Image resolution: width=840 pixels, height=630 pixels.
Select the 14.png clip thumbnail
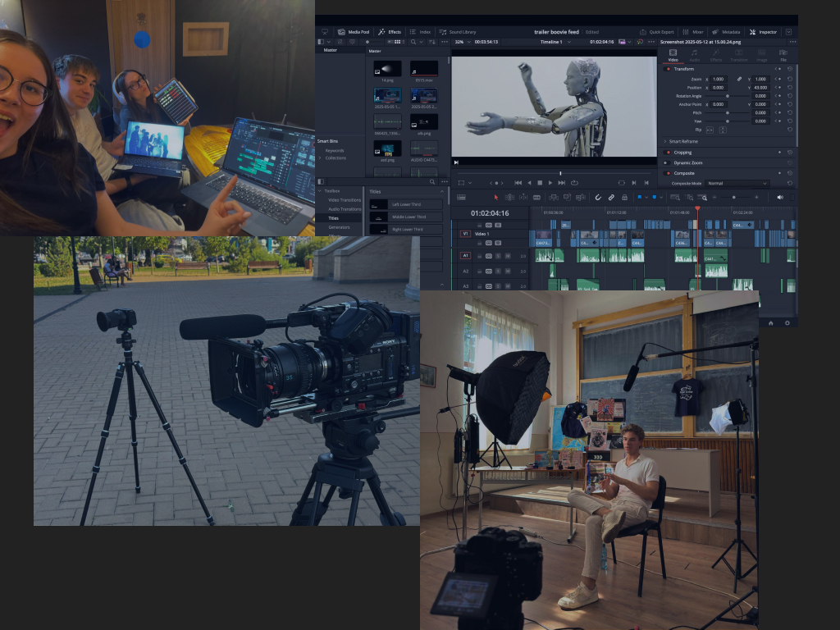387,69
